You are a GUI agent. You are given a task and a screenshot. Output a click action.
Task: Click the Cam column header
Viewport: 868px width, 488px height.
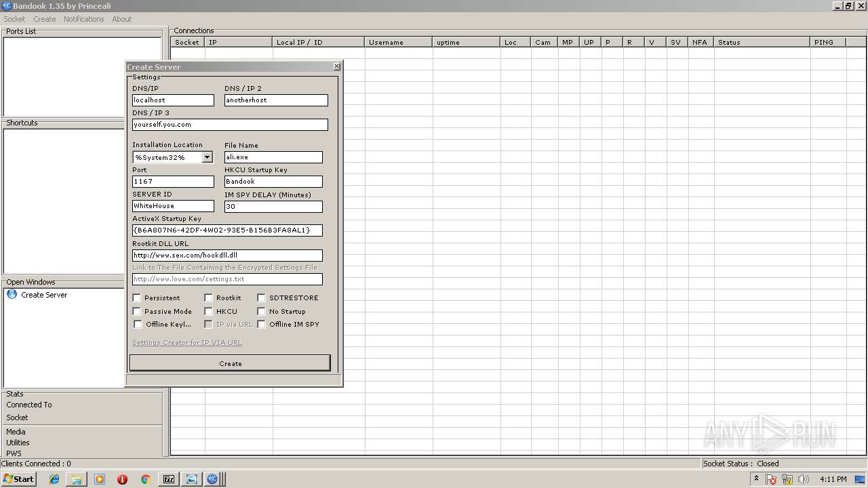click(544, 42)
